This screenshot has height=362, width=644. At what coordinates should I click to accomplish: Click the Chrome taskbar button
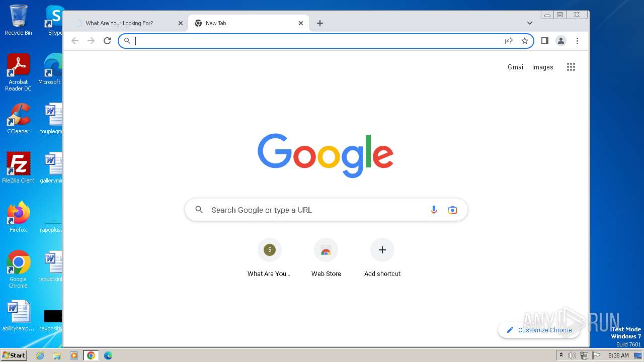pos(91,355)
